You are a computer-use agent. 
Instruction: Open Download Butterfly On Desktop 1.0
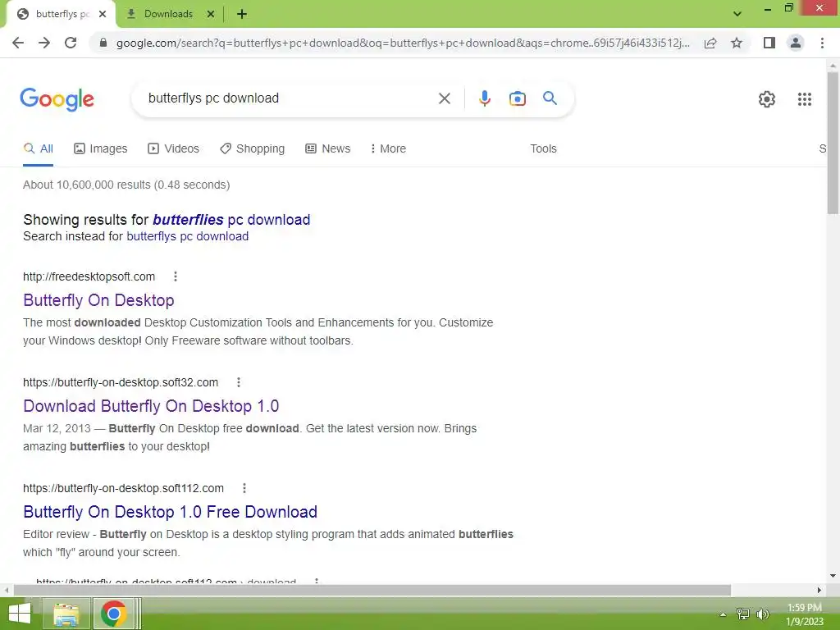click(151, 406)
